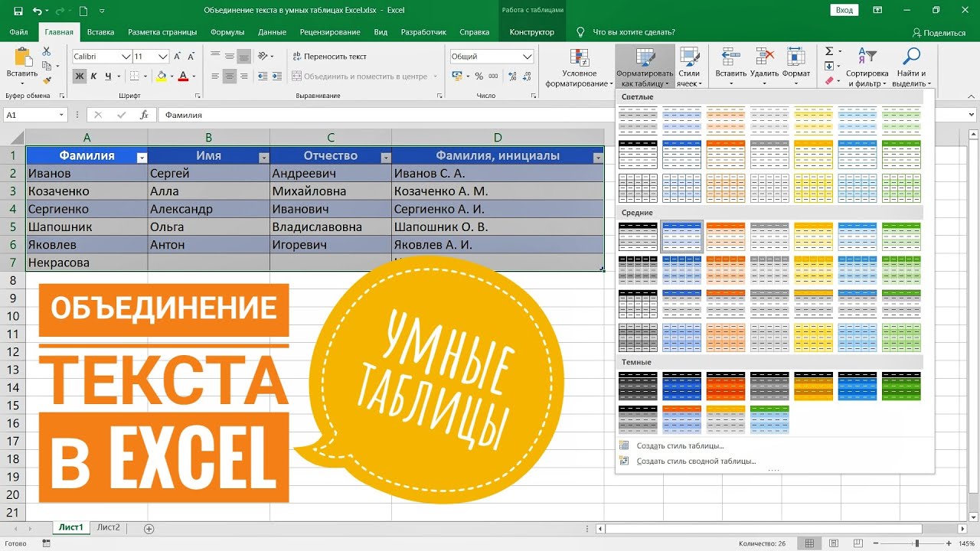Viewport: 980px width, 551px height.
Task: Switch to sheet Лист2
Action: (109, 527)
